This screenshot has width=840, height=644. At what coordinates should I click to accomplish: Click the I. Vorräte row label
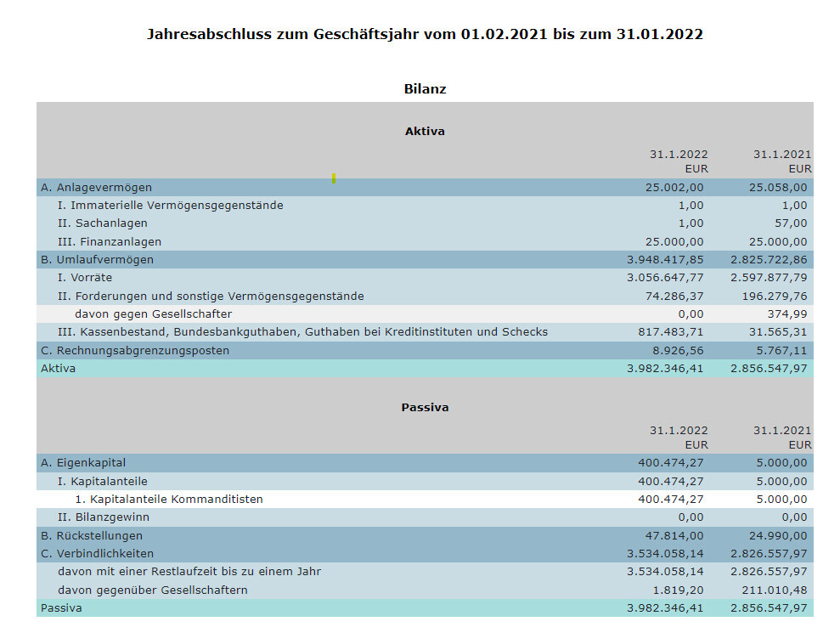tap(84, 278)
